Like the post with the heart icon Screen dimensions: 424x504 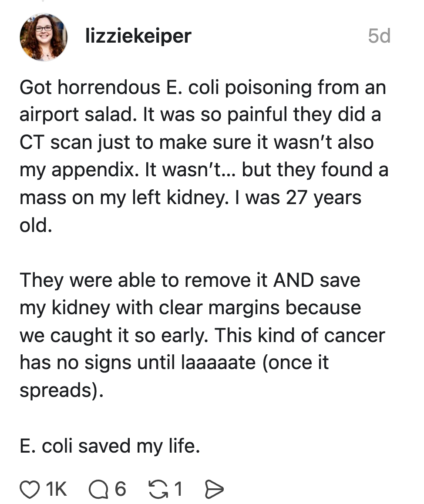click(30, 489)
